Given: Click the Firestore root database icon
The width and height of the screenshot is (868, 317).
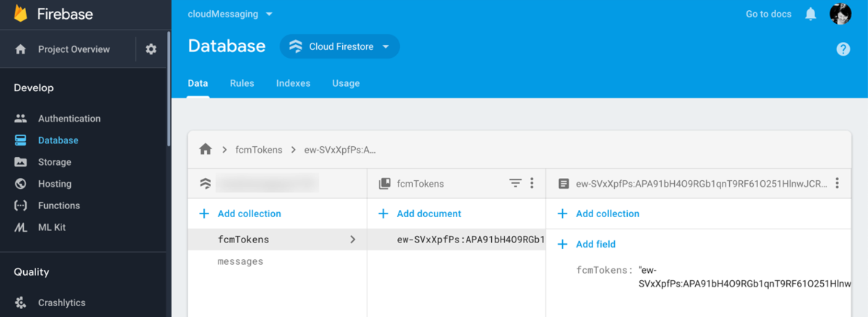Looking at the screenshot, I should [205, 184].
